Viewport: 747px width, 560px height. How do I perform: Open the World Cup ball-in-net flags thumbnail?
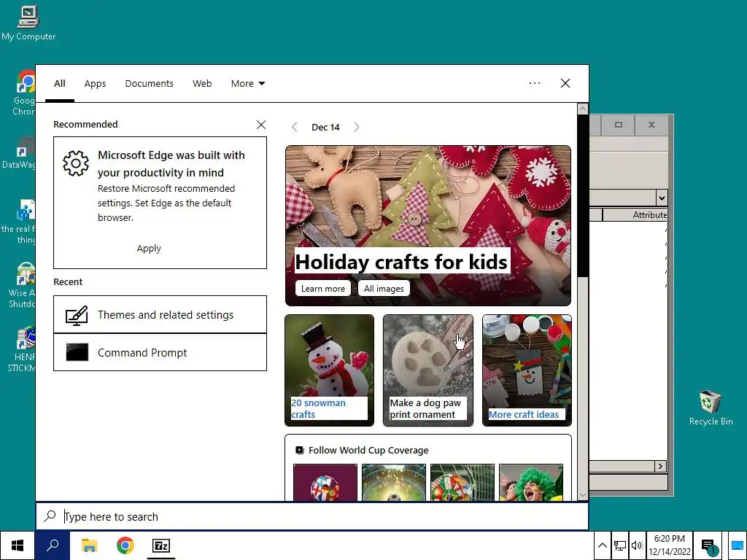(x=462, y=483)
